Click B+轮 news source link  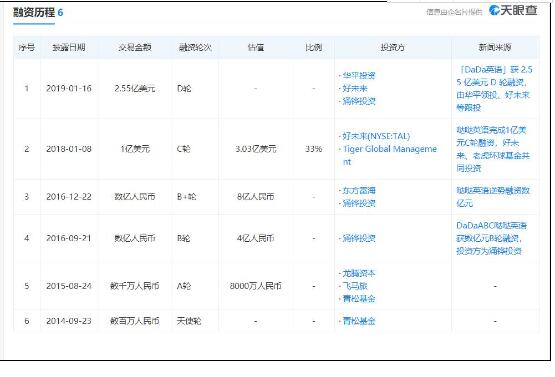[x=493, y=197]
